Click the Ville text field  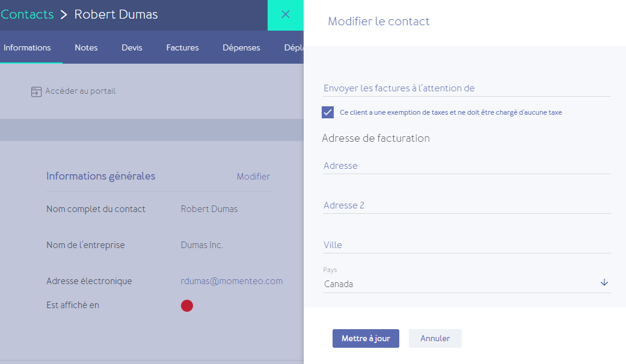coord(466,245)
